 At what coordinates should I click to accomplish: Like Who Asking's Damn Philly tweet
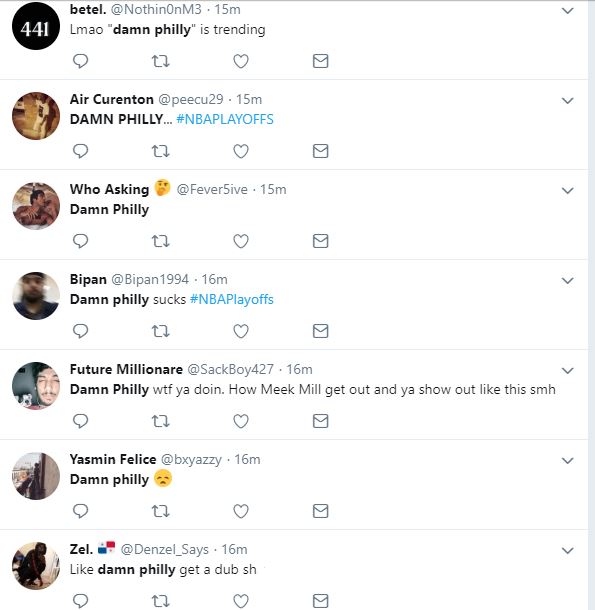point(241,241)
